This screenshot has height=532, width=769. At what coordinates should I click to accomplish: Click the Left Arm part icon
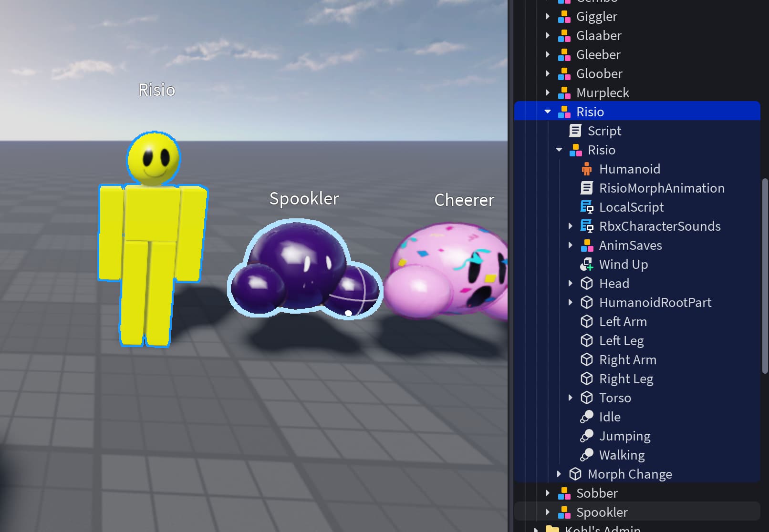[x=587, y=322]
